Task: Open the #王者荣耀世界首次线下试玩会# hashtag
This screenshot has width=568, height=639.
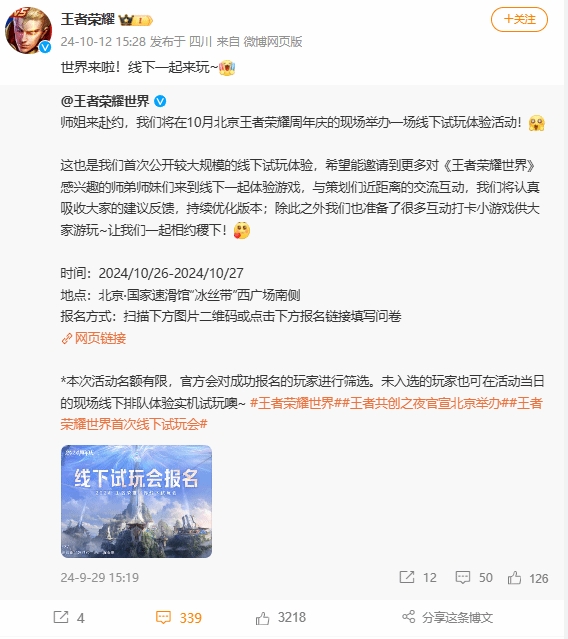Action: tap(302, 414)
